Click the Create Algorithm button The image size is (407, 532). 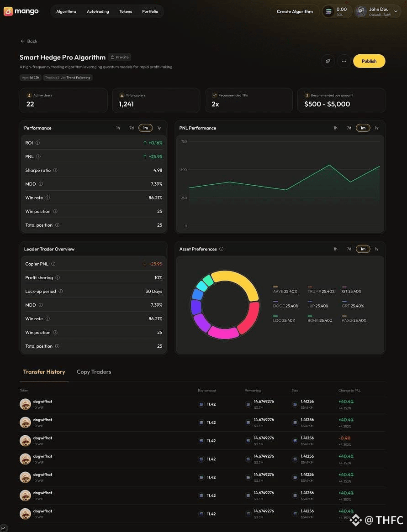point(295,11)
